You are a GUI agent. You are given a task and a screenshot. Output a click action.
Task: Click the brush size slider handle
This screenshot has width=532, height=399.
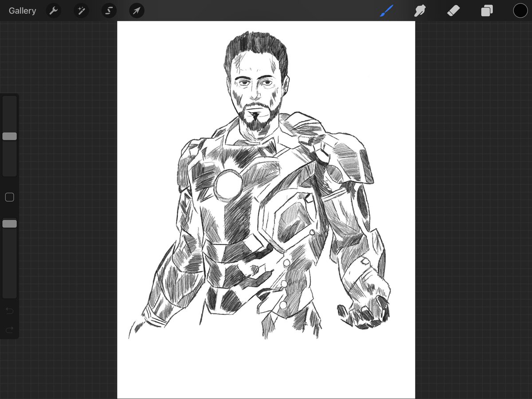(x=9, y=136)
